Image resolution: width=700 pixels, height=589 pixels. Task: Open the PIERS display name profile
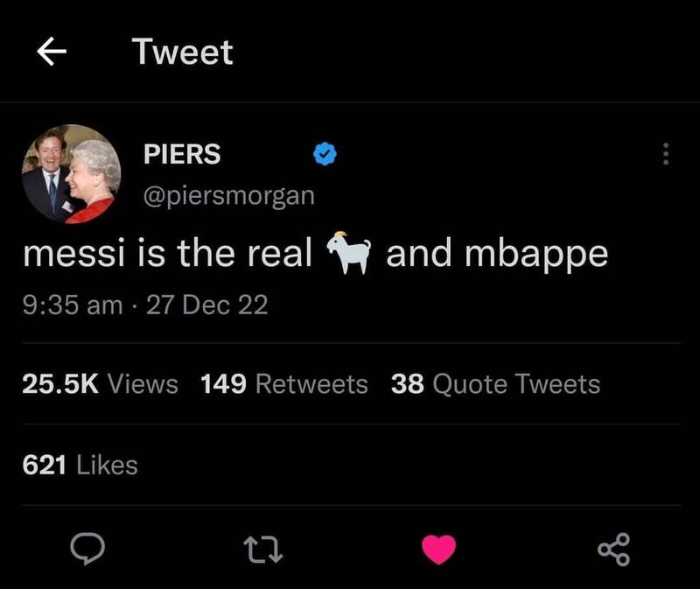click(x=182, y=155)
